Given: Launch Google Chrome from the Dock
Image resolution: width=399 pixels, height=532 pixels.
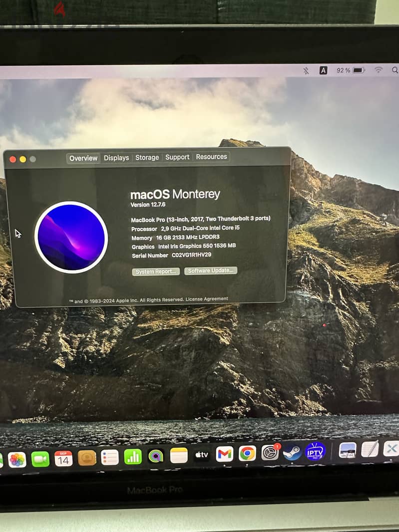Looking at the screenshot, I should click(247, 453).
